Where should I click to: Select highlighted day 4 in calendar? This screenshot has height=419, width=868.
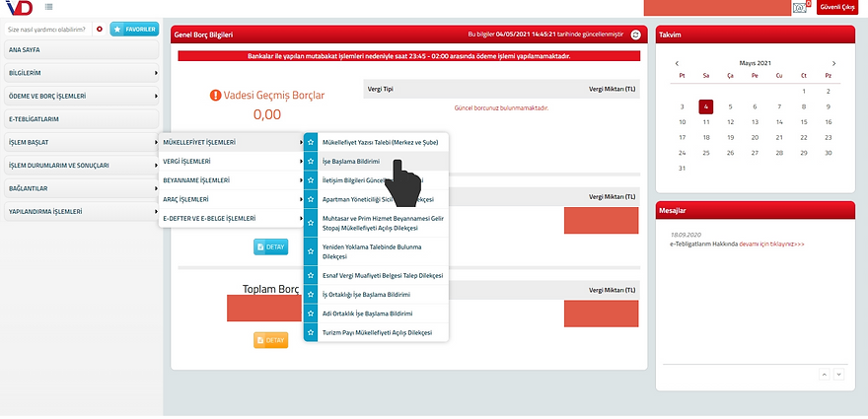tap(706, 106)
